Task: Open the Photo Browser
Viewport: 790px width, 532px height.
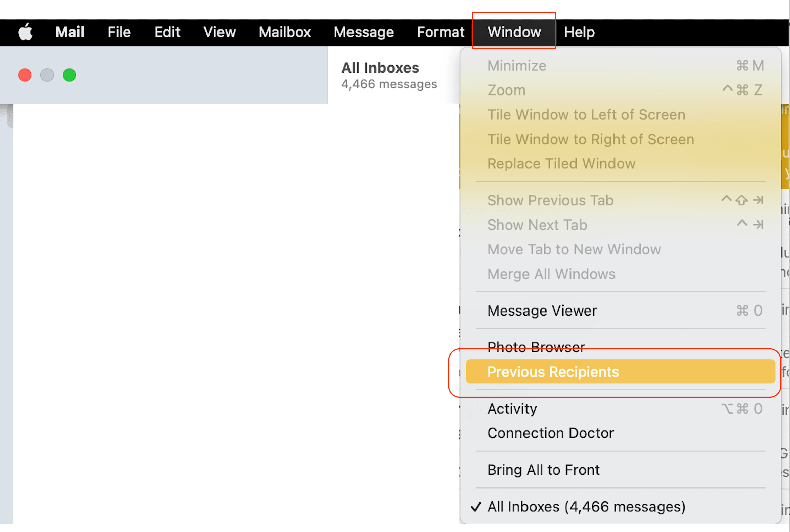Action: (536, 347)
